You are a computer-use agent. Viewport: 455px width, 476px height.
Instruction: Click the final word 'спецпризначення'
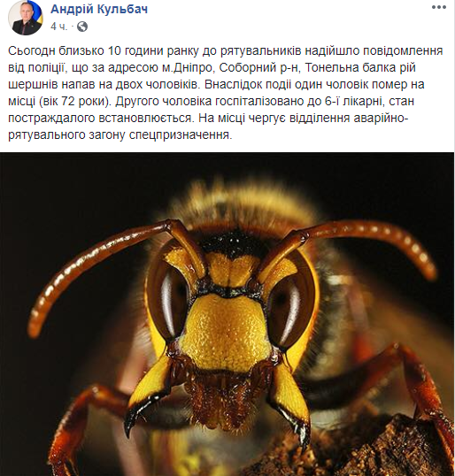(181, 135)
